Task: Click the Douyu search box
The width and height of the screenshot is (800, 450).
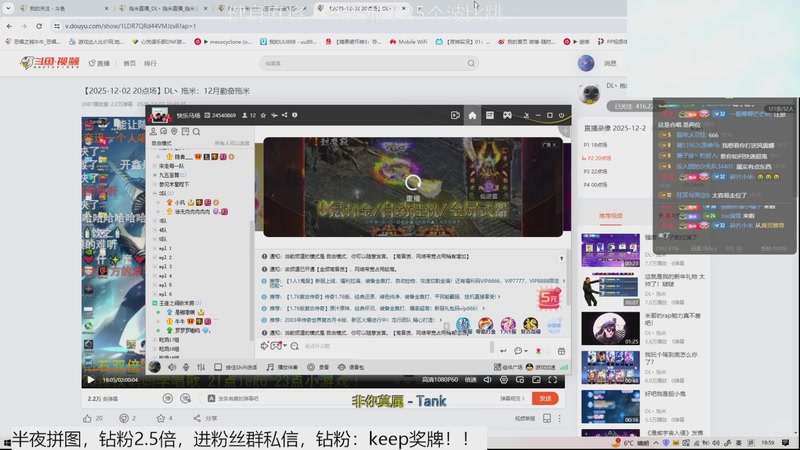Action: pos(369,63)
